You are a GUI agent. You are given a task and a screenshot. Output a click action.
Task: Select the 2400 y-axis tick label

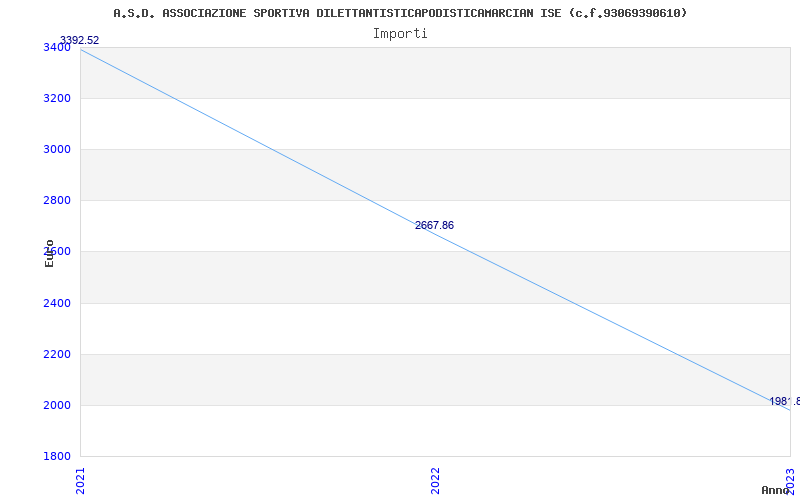pyautogui.click(x=57, y=304)
